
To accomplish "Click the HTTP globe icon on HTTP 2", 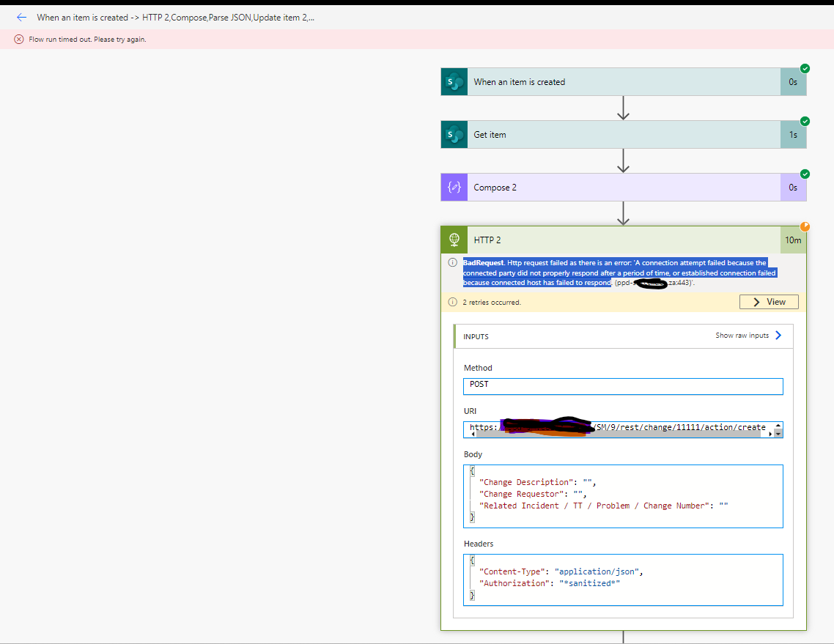I will [454, 240].
